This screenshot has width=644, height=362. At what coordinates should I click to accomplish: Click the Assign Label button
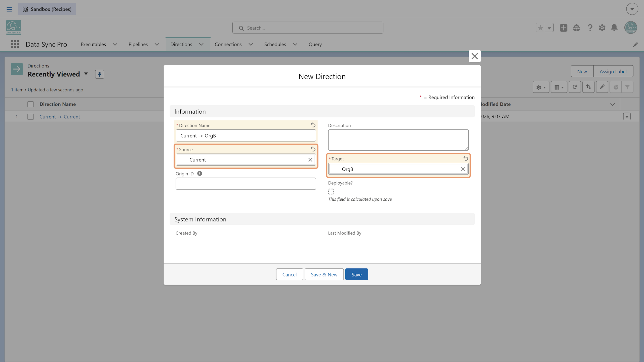pyautogui.click(x=613, y=71)
